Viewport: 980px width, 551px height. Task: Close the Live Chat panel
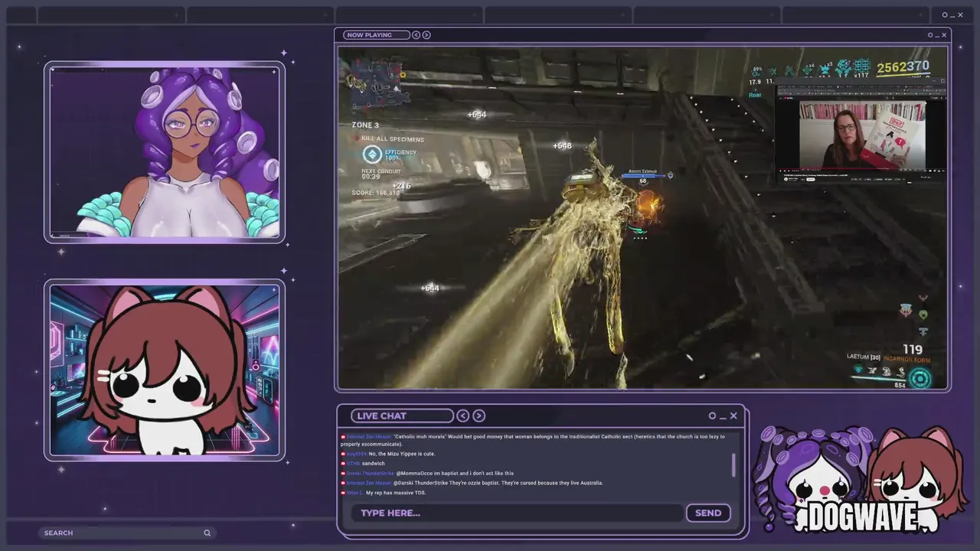tap(733, 416)
